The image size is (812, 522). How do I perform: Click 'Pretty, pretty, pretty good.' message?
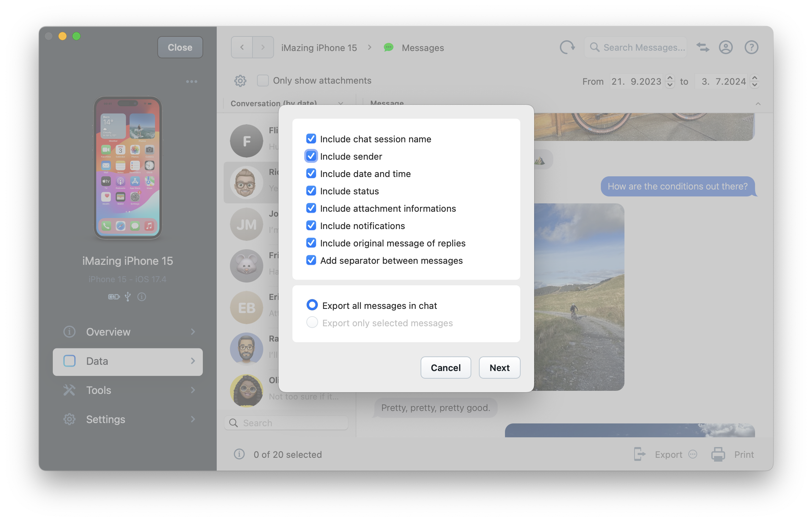436,408
